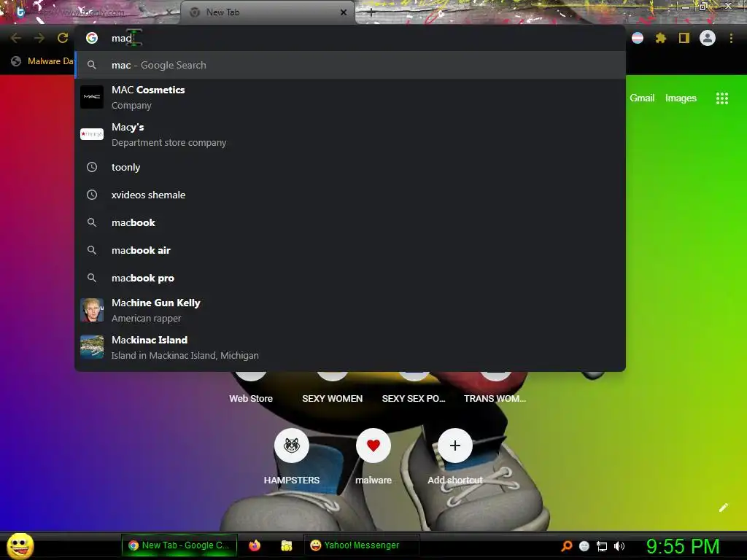Open the file explorer taskbar icon

click(x=286, y=545)
